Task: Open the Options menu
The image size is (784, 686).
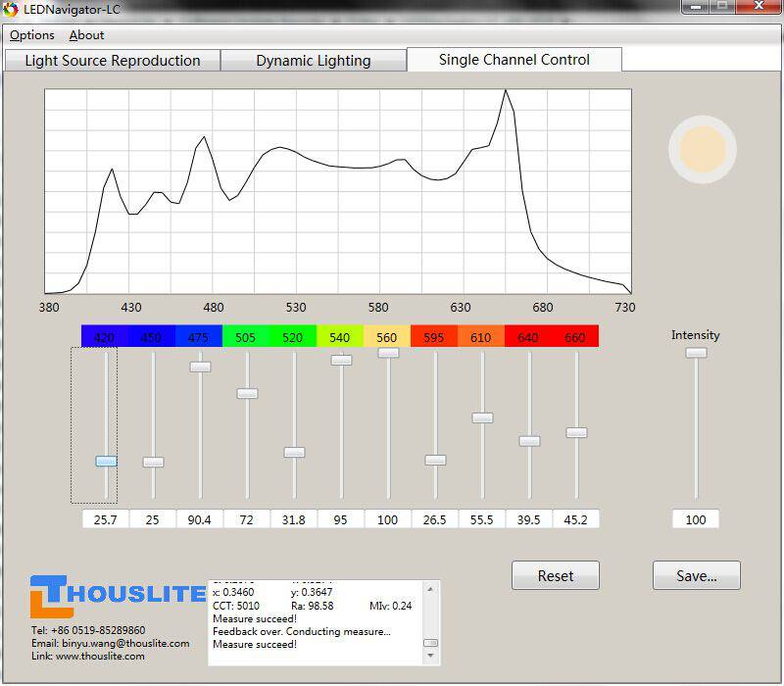Action: (32, 35)
